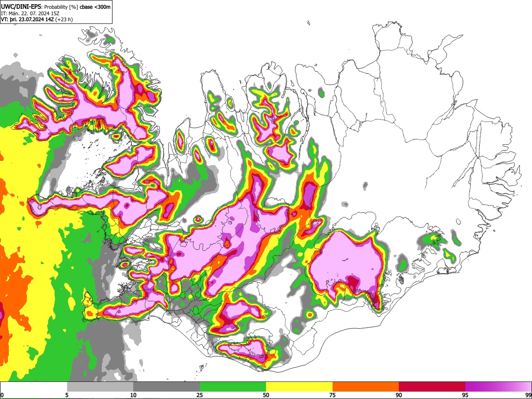Click the legend tick label '99'
The image size is (532, 399).
pyautogui.click(x=528, y=395)
